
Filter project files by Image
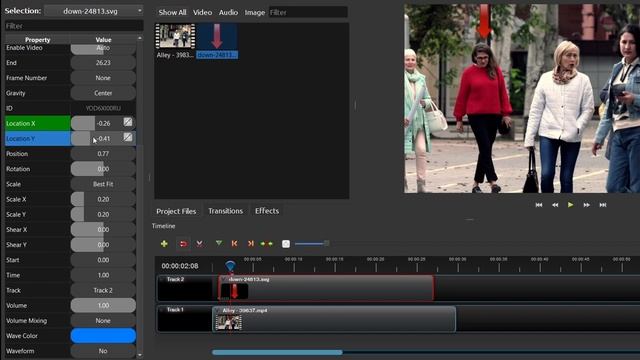[255, 12]
